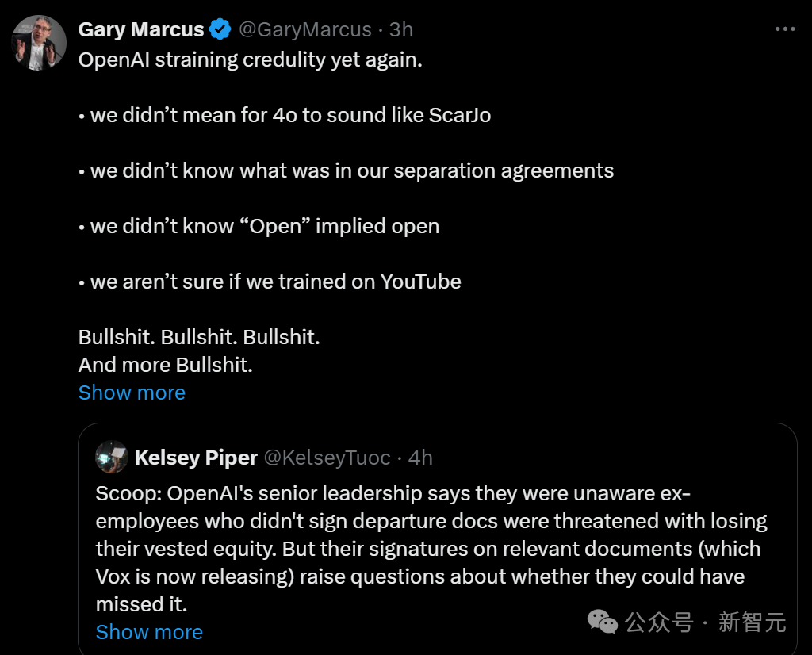812x655 pixels.
Task: Click the "OpenAI straining credulity yet again" line
Action: coord(251,60)
